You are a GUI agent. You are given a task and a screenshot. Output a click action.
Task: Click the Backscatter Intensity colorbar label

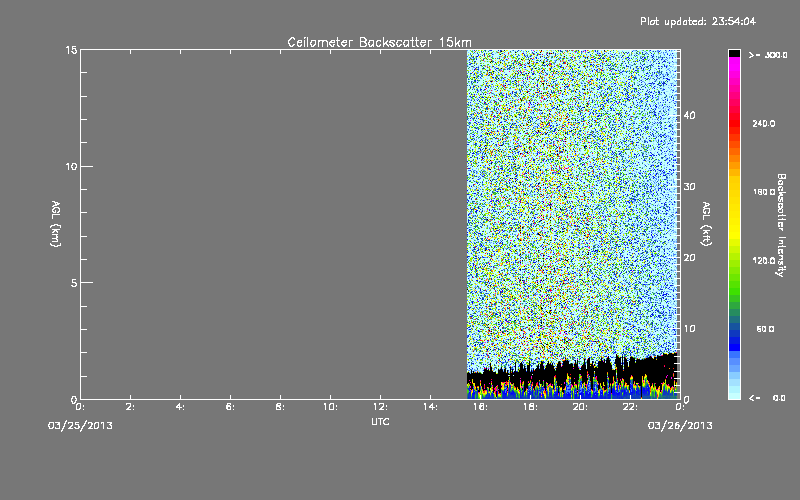click(781, 225)
